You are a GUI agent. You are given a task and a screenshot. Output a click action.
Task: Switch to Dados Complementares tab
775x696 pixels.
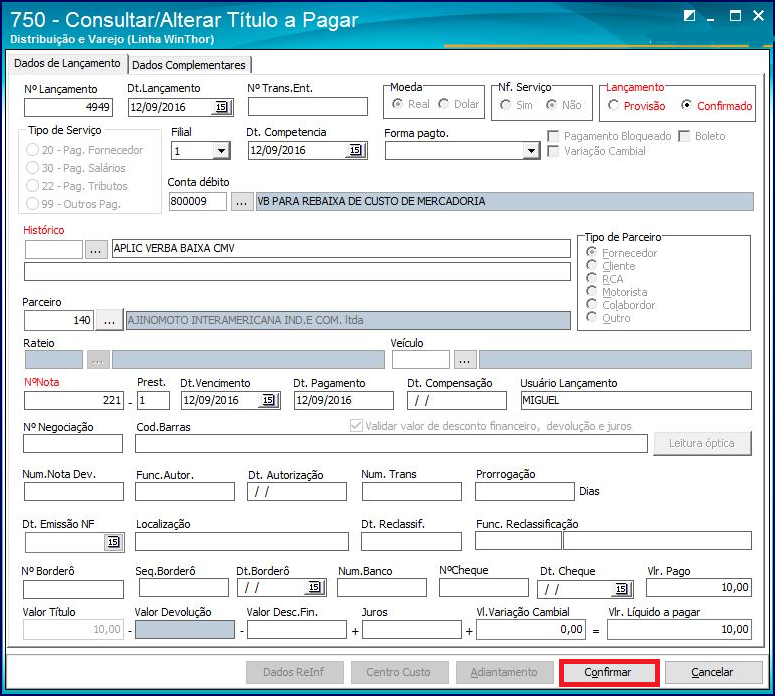(189, 65)
